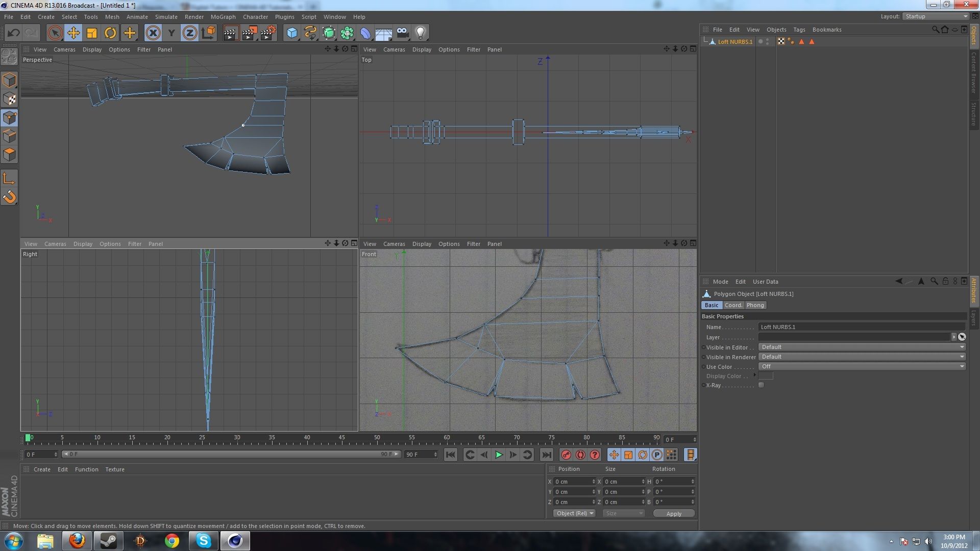Click the Apply button
This screenshot has height=551, width=980.
pos(674,514)
